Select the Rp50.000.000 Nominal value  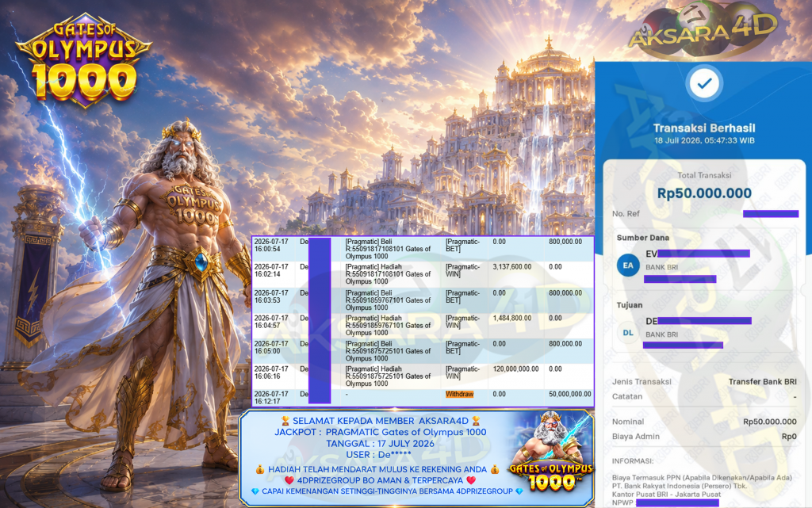coord(769,422)
